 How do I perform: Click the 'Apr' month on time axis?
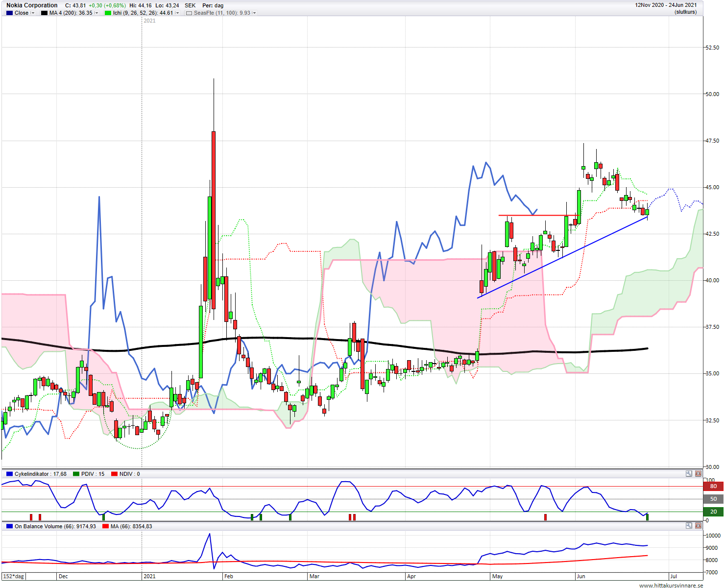(x=411, y=576)
